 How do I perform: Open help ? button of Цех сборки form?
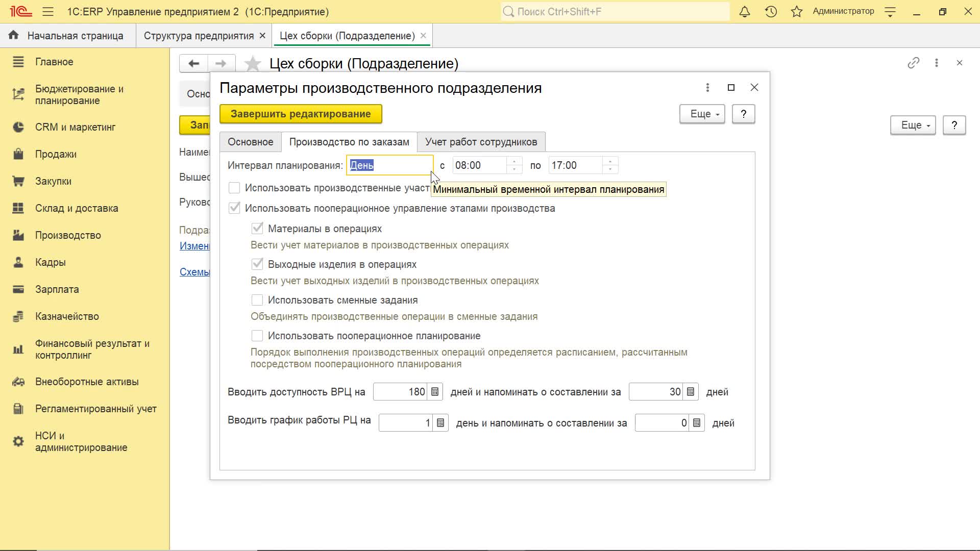click(954, 125)
